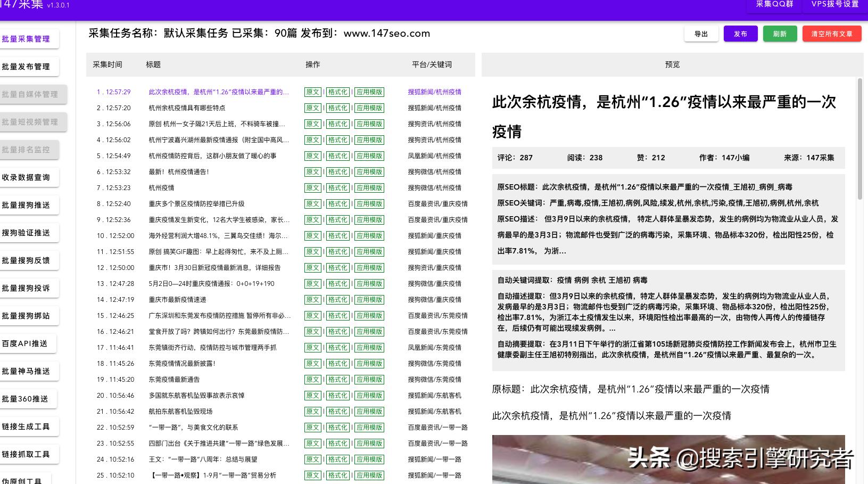Apply 应用模版 on the 杭州疫情 row

pos(369,187)
